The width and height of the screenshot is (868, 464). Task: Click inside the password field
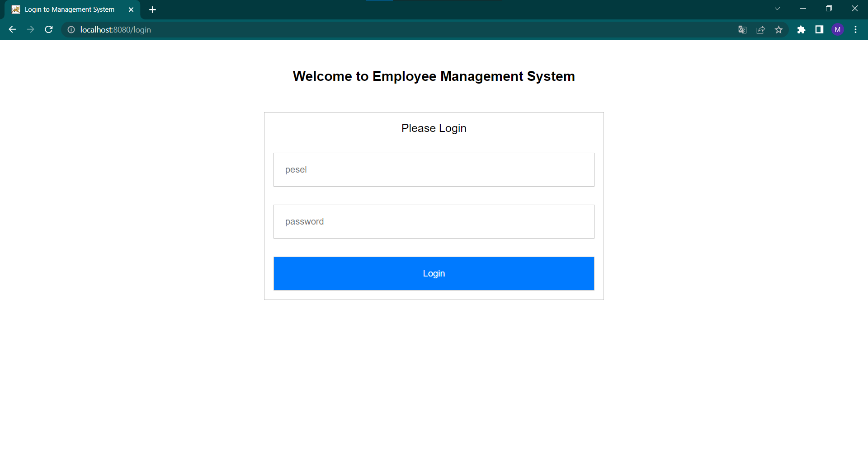pos(433,221)
